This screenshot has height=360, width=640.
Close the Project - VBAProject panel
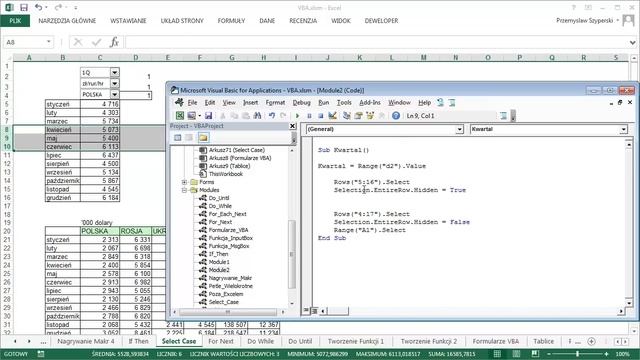292,126
